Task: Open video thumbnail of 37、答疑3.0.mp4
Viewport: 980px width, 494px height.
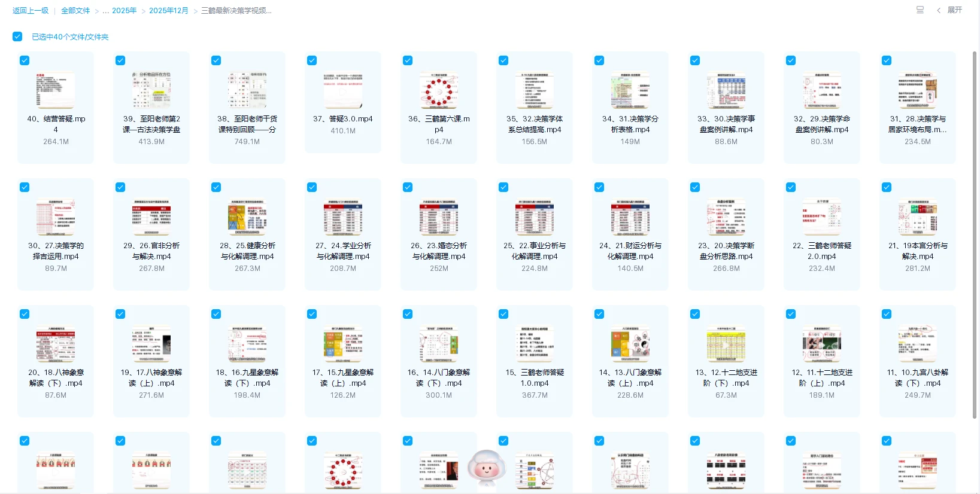Action: click(x=343, y=90)
